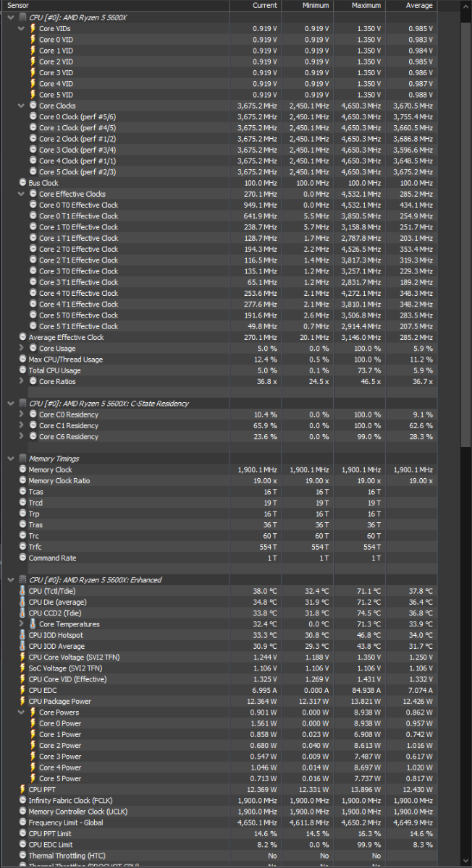Click the lightning icon beside Core 3 VID

tap(33, 73)
